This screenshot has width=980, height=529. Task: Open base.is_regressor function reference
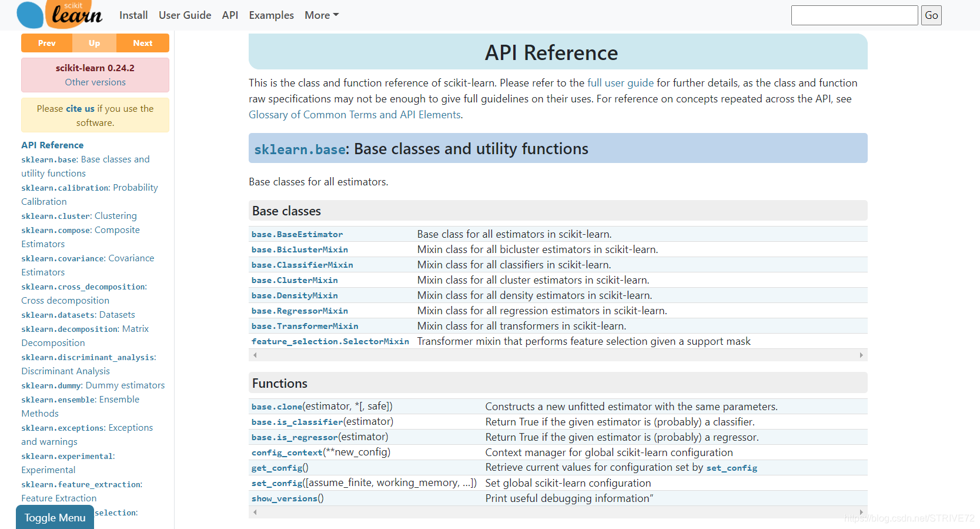coord(295,437)
